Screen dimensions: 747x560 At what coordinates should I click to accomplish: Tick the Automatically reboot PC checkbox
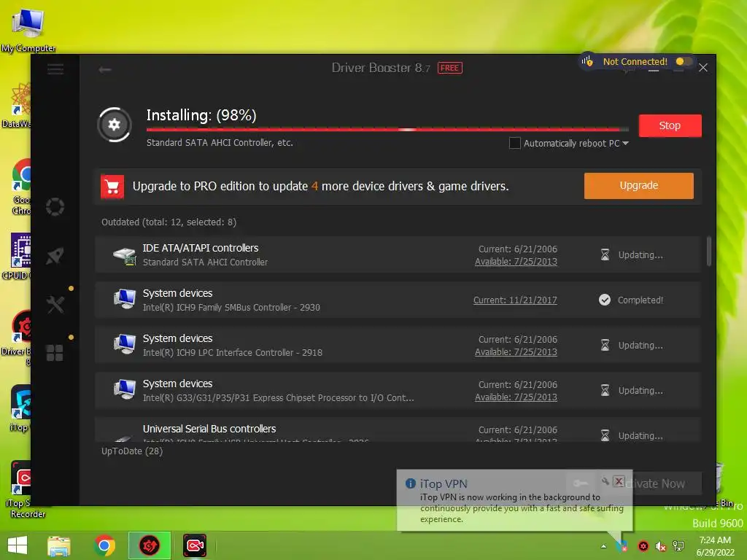[514, 143]
